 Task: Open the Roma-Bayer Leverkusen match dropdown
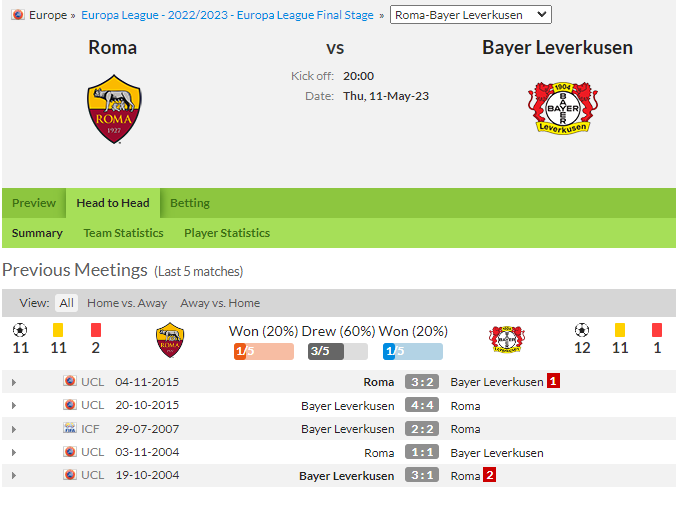[470, 15]
